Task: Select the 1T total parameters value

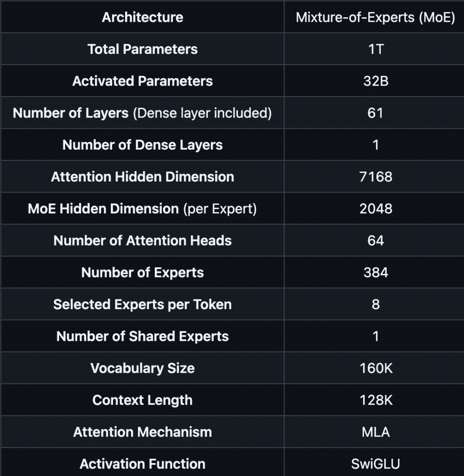Action: click(x=376, y=49)
